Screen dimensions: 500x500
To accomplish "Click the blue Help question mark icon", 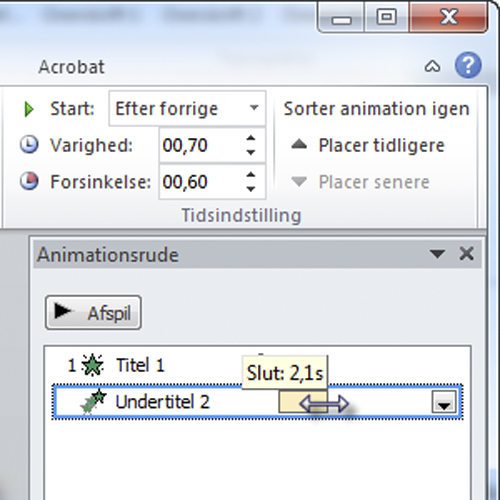I will (468, 65).
